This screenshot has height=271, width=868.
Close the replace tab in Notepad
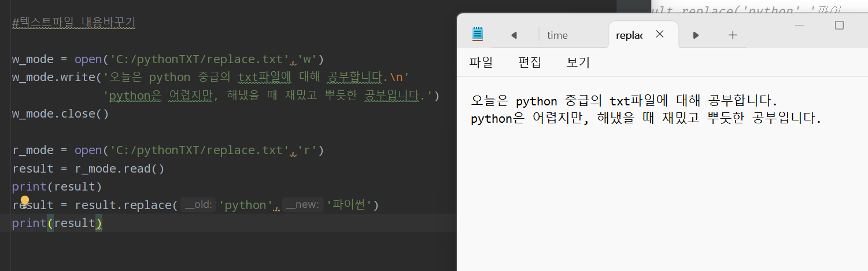pos(659,35)
